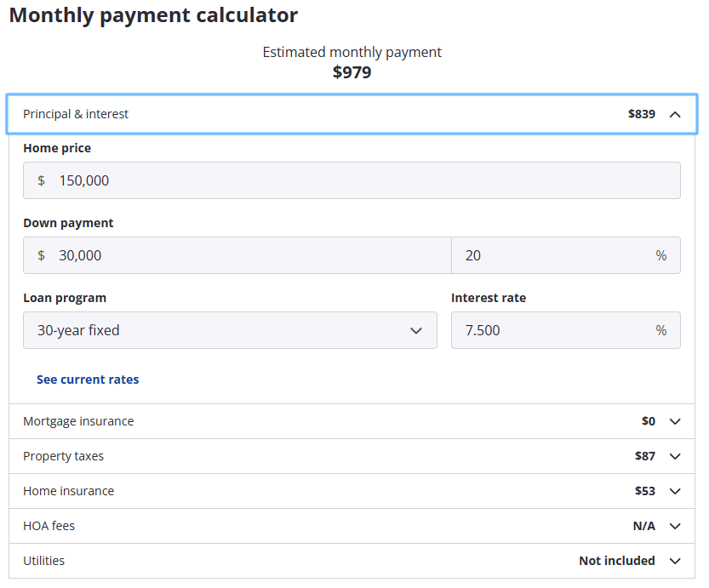Click the chevron at the Home insurance row
The height and width of the screenshot is (588, 709).
[x=675, y=491]
